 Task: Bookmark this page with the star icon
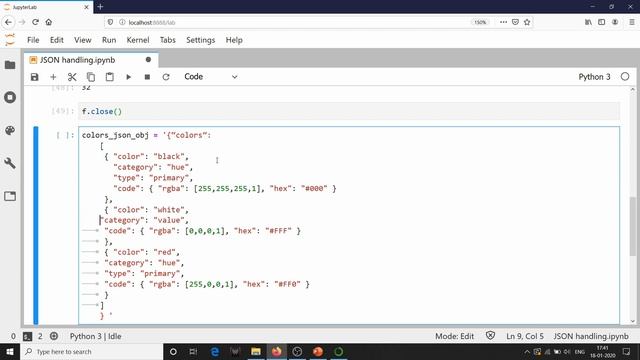527,22
